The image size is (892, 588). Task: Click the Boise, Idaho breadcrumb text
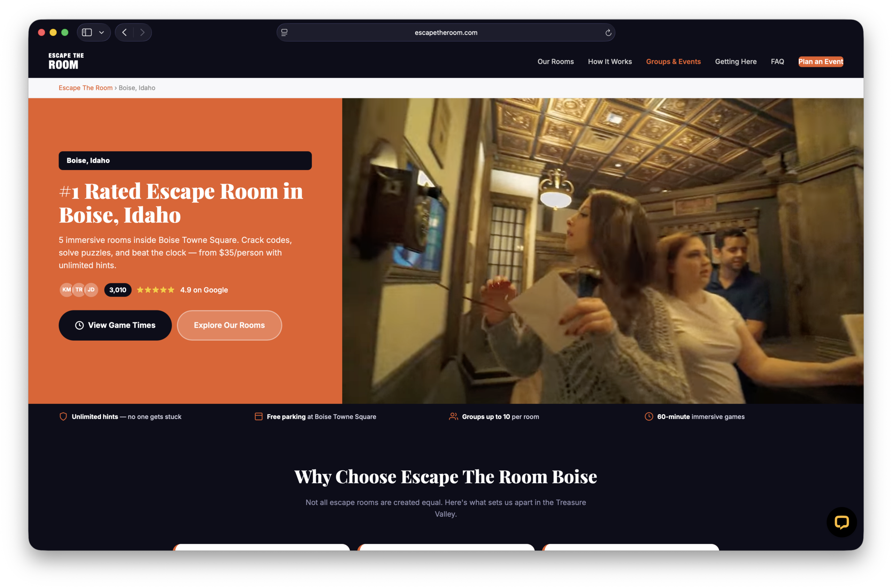pyautogui.click(x=137, y=88)
